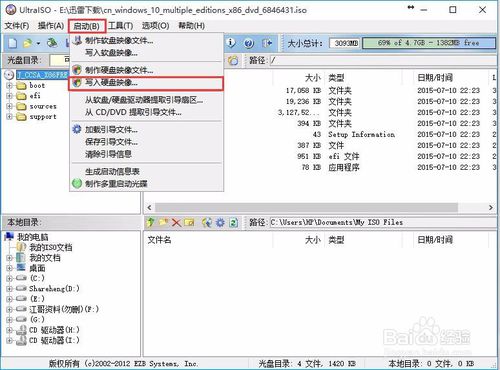Select 制作软盘映像文件... menu entry
Image resolution: width=500 pixels, height=370 pixels.
[147, 41]
